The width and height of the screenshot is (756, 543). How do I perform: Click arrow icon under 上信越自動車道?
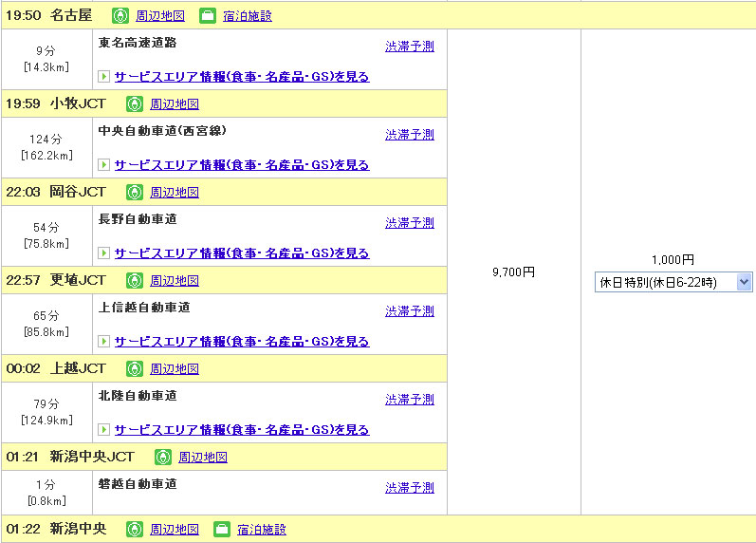coord(103,341)
